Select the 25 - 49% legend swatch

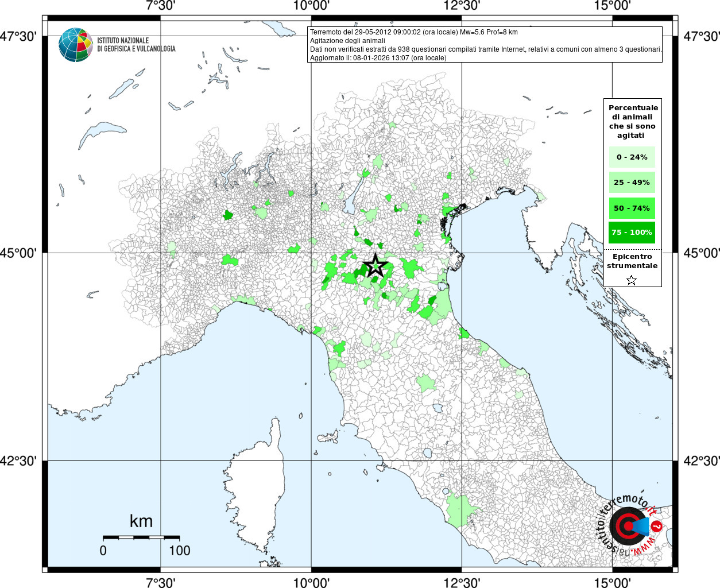(x=632, y=183)
